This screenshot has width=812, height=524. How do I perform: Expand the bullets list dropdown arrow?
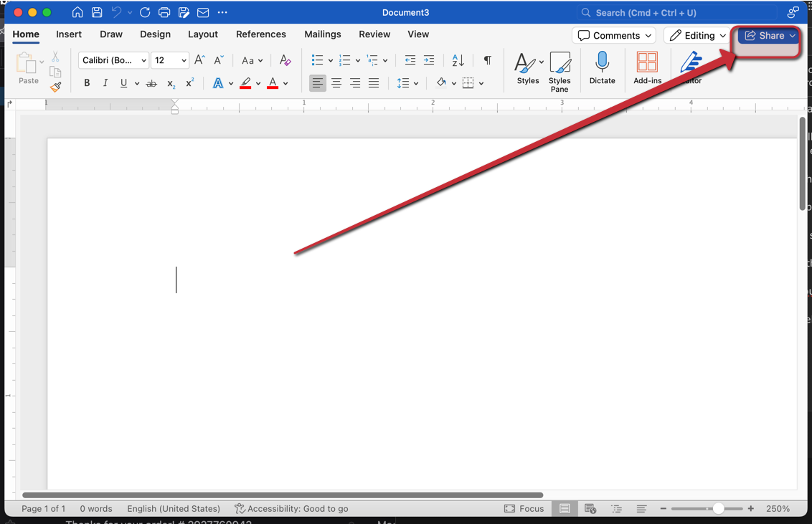[331, 60]
